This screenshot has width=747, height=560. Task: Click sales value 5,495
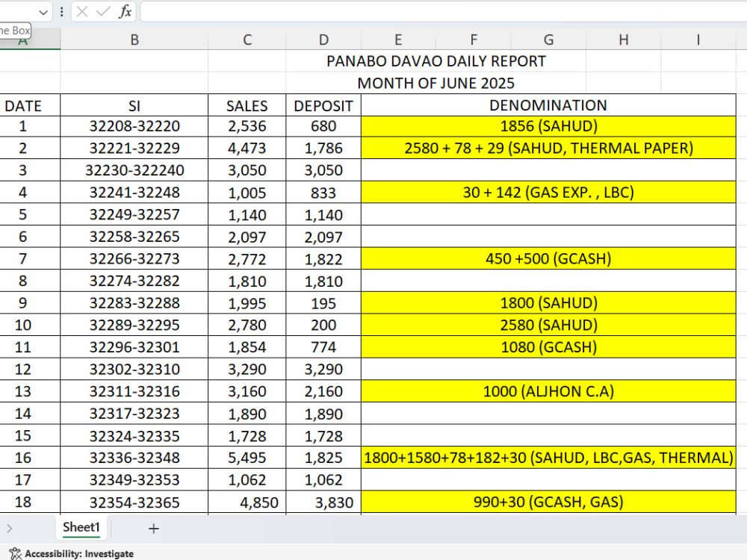[247, 458]
